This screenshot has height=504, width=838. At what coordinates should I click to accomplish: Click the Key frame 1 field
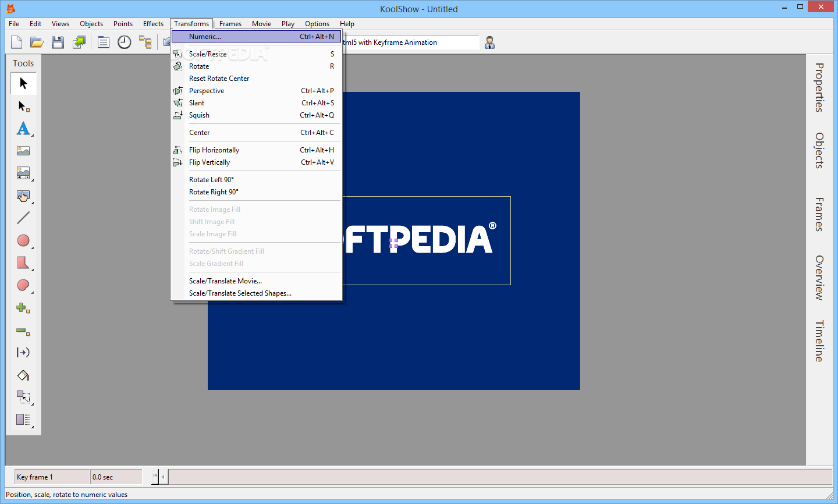(52, 477)
